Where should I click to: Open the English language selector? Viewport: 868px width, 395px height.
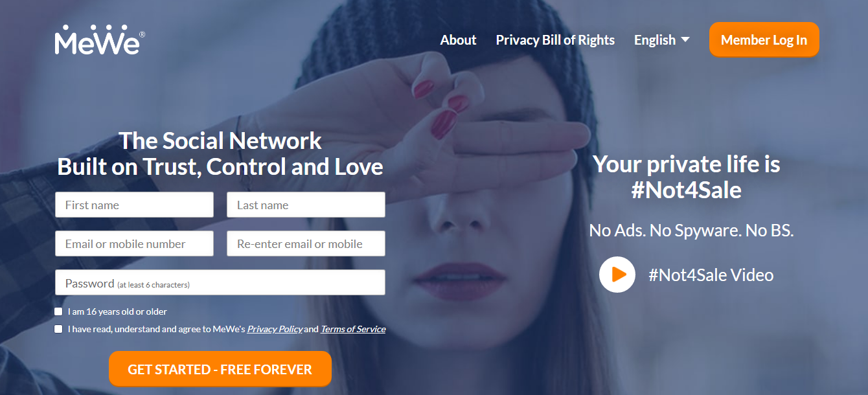(x=661, y=40)
